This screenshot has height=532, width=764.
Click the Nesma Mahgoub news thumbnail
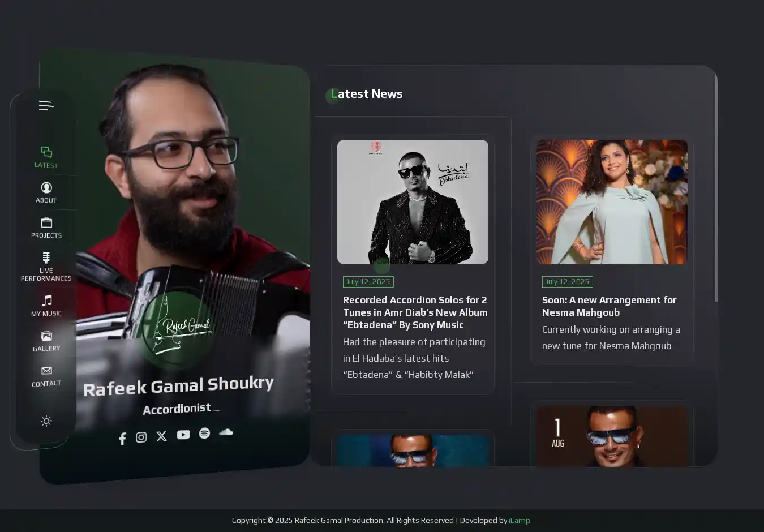(612, 202)
